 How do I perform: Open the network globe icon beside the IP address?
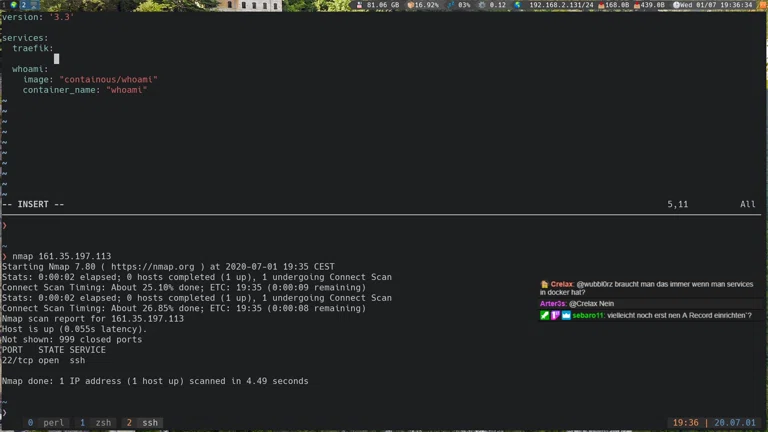tap(518, 5)
